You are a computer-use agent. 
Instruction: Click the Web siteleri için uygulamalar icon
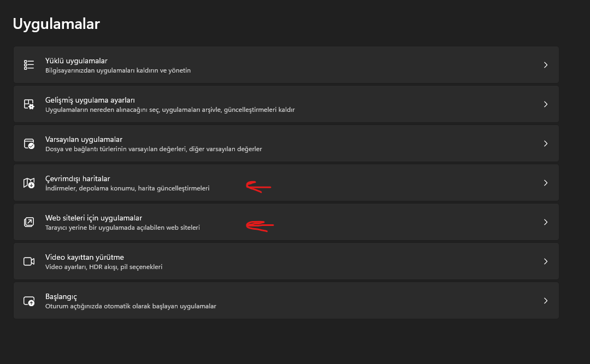click(x=29, y=222)
